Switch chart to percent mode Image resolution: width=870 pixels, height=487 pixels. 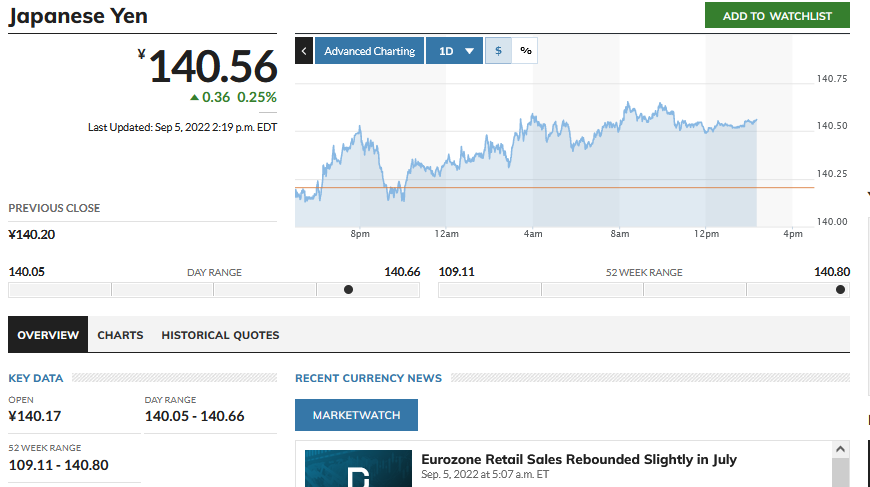525,51
